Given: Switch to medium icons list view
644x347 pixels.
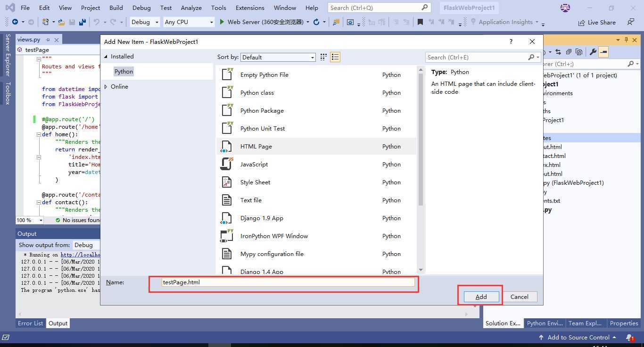Looking at the screenshot, I should (335, 57).
